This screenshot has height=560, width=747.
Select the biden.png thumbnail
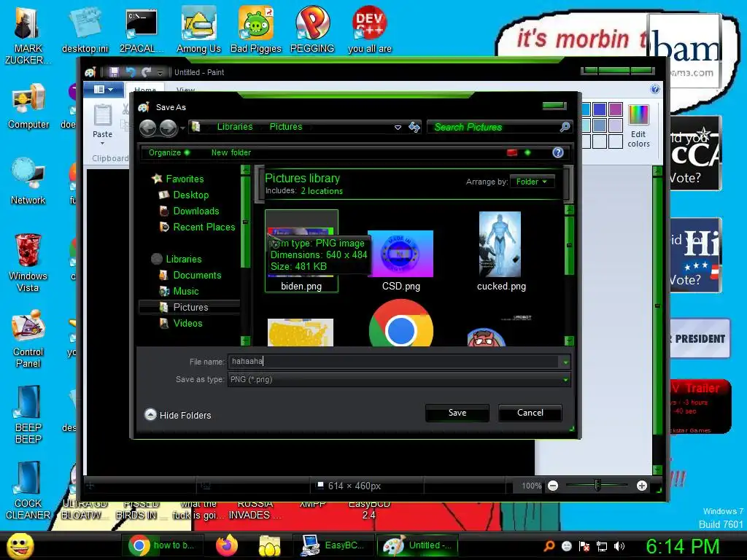point(301,251)
